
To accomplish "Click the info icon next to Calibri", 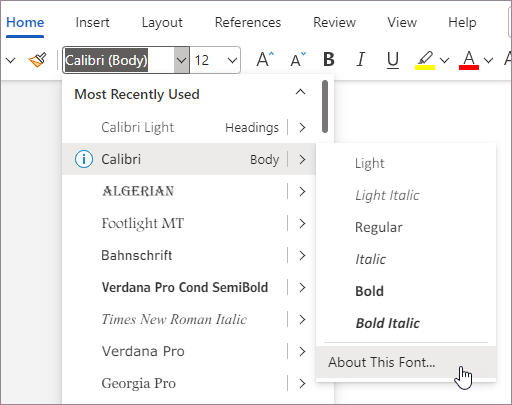I will [83, 159].
